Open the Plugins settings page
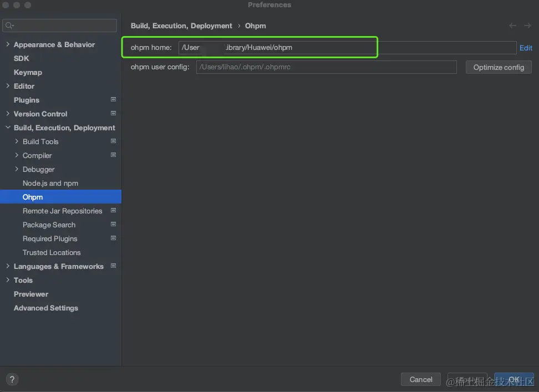The width and height of the screenshot is (539, 392). pyautogui.click(x=27, y=100)
